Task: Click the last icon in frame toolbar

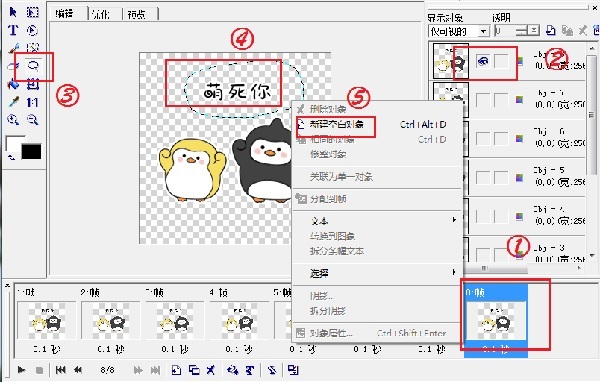Action: (293, 370)
